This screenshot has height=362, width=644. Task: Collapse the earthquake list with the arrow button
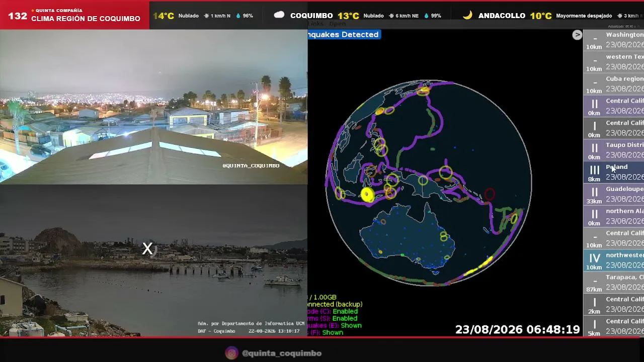coord(577,35)
